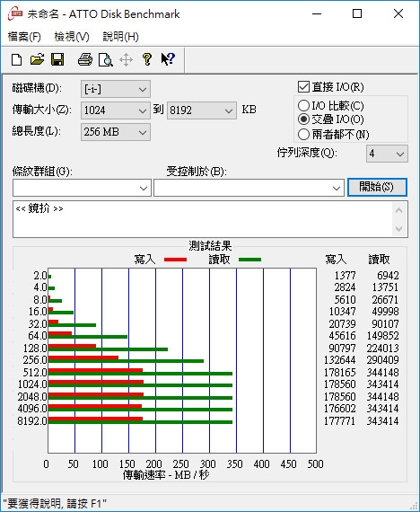The height and width of the screenshot is (512, 420).
Task: Print results using the printer icon
Action: point(85,60)
